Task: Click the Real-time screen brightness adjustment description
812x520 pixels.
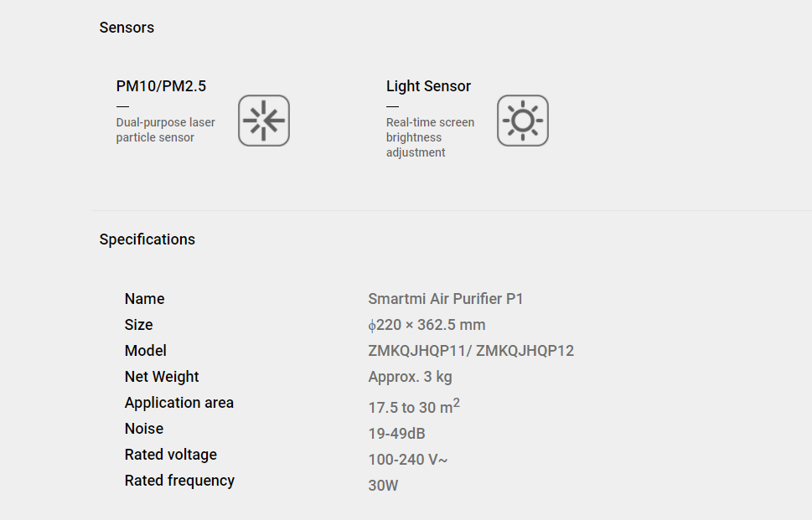Action: pyautogui.click(x=431, y=137)
